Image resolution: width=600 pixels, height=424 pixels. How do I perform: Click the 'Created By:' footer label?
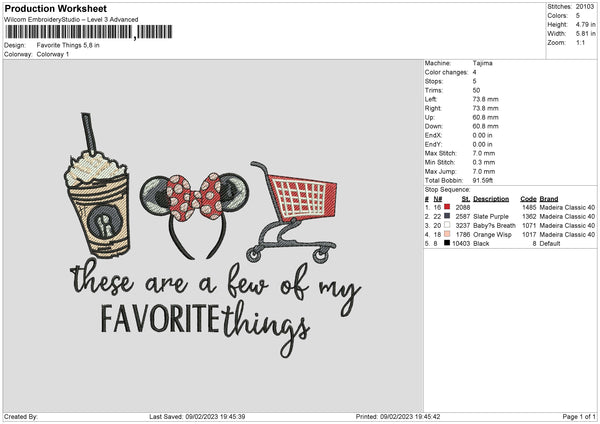point(21,416)
